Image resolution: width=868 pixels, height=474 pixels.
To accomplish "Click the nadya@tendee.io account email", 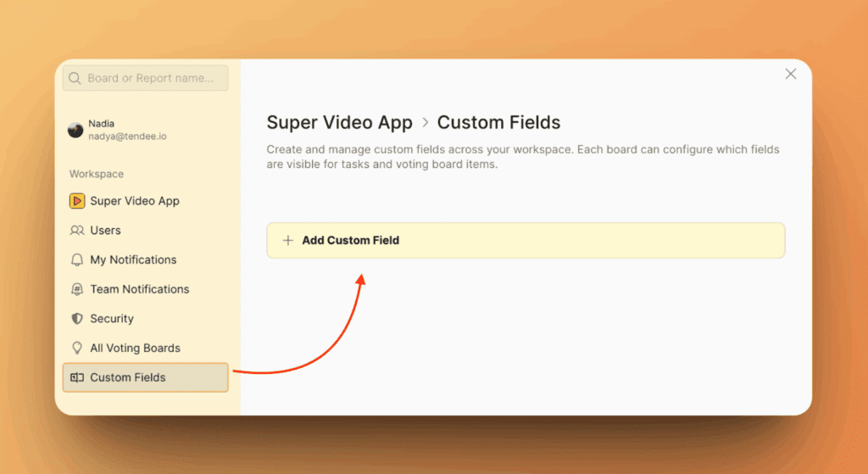I will click(x=127, y=136).
